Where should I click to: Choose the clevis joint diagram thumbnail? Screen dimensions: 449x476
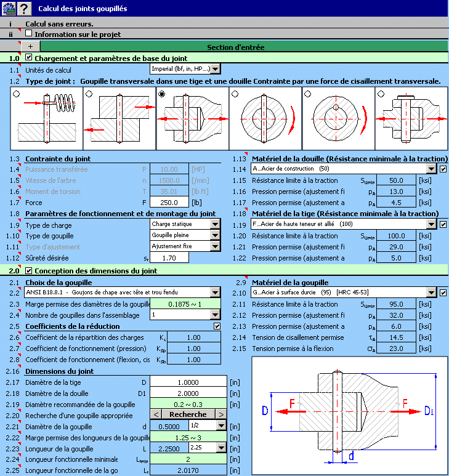click(x=411, y=119)
